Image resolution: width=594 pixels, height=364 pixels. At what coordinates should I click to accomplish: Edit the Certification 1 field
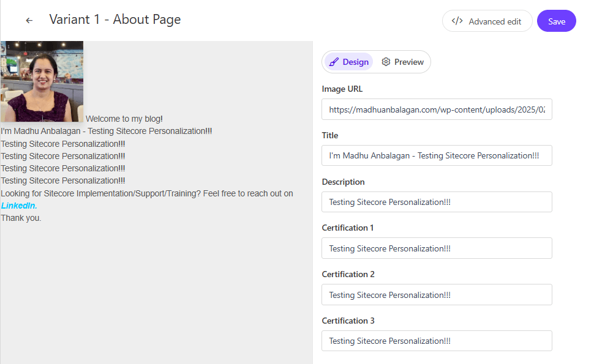pyautogui.click(x=437, y=248)
